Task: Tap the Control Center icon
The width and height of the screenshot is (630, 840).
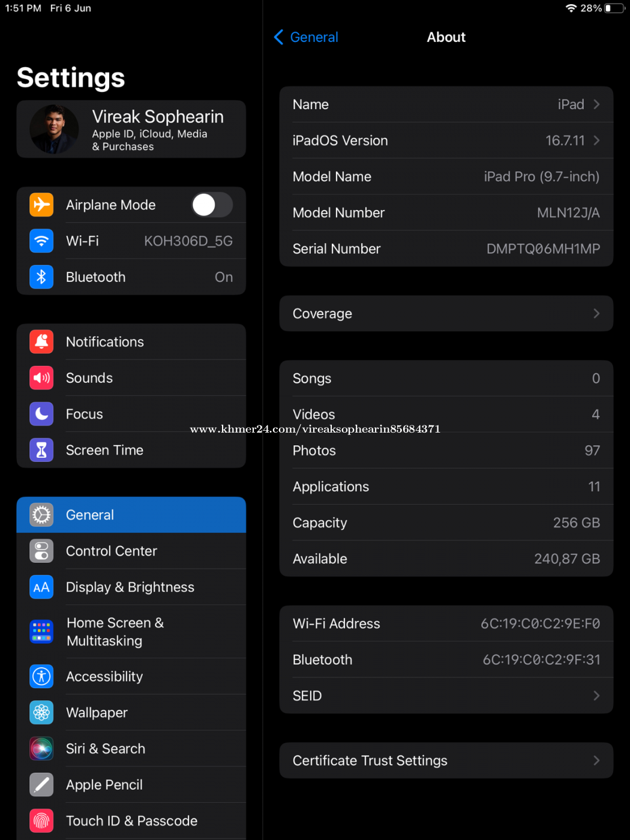Action: 41,550
